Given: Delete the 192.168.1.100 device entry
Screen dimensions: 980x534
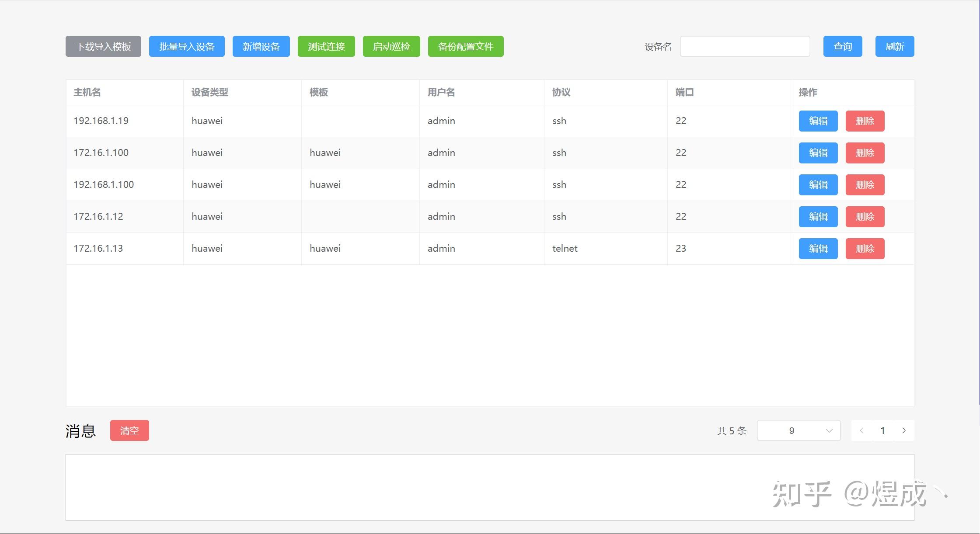Looking at the screenshot, I should click(x=865, y=185).
